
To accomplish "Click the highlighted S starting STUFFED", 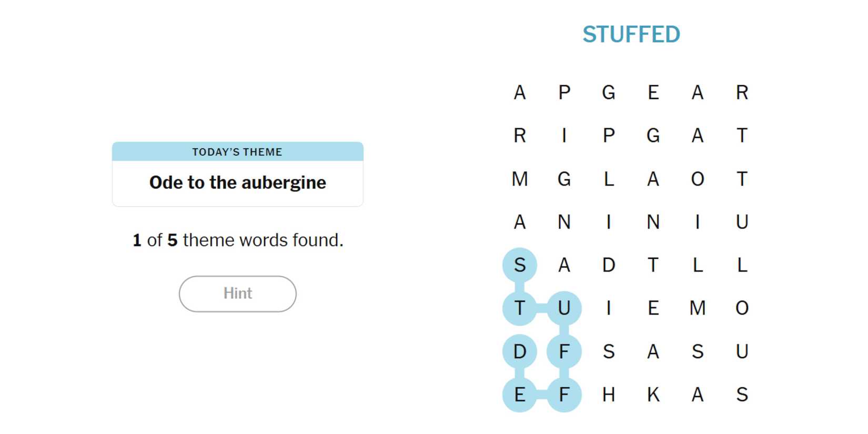I will (520, 265).
